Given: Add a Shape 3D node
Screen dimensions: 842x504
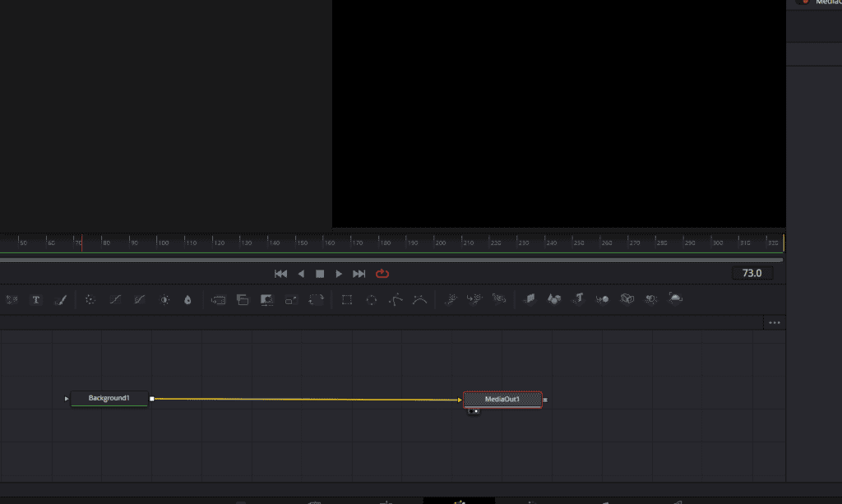Looking at the screenshot, I should point(554,298).
